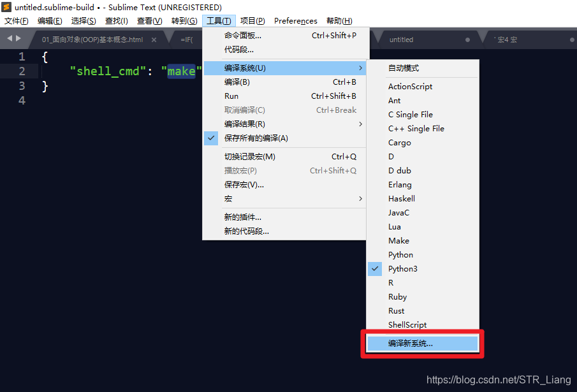This screenshot has width=577, height=392.
Task: Select 切换记录宏(M) menu item
Action: click(286, 157)
